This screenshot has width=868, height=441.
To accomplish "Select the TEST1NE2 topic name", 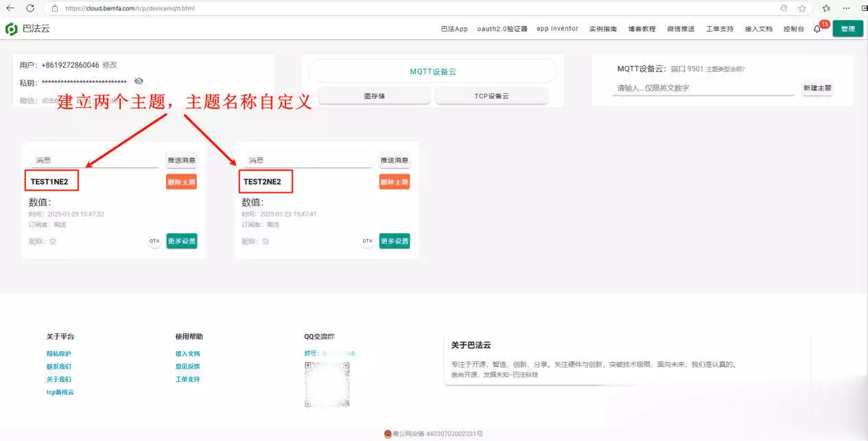I will click(49, 182).
